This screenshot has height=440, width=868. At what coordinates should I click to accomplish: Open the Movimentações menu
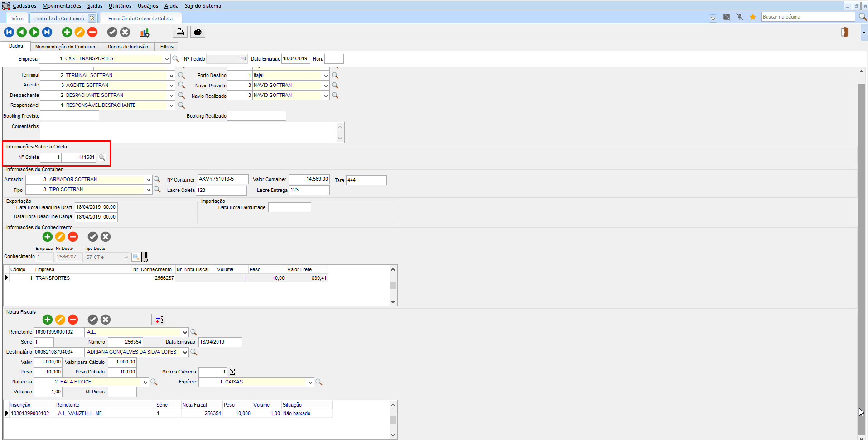(x=62, y=6)
